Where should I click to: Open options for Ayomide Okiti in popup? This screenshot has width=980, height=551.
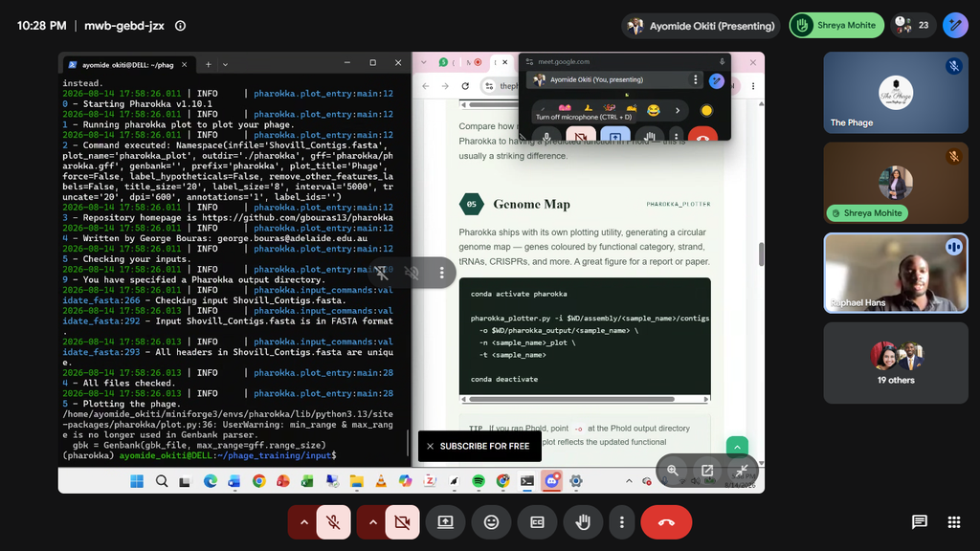point(695,80)
